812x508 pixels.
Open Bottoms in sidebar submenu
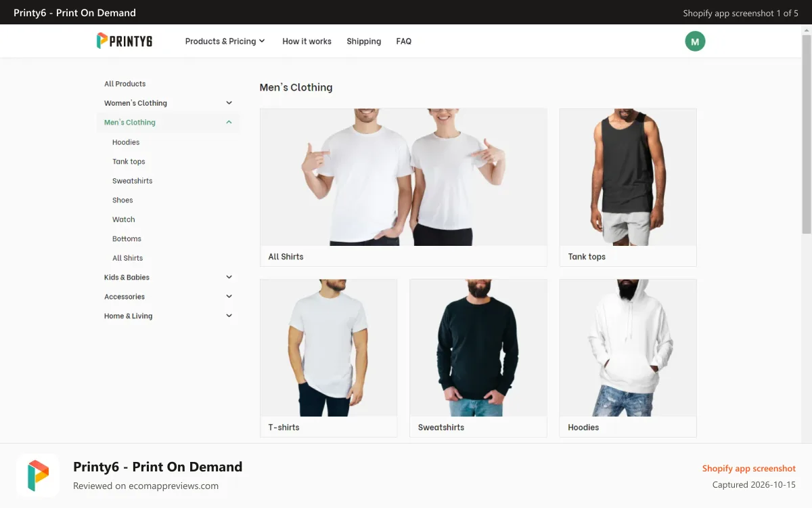[127, 238]
